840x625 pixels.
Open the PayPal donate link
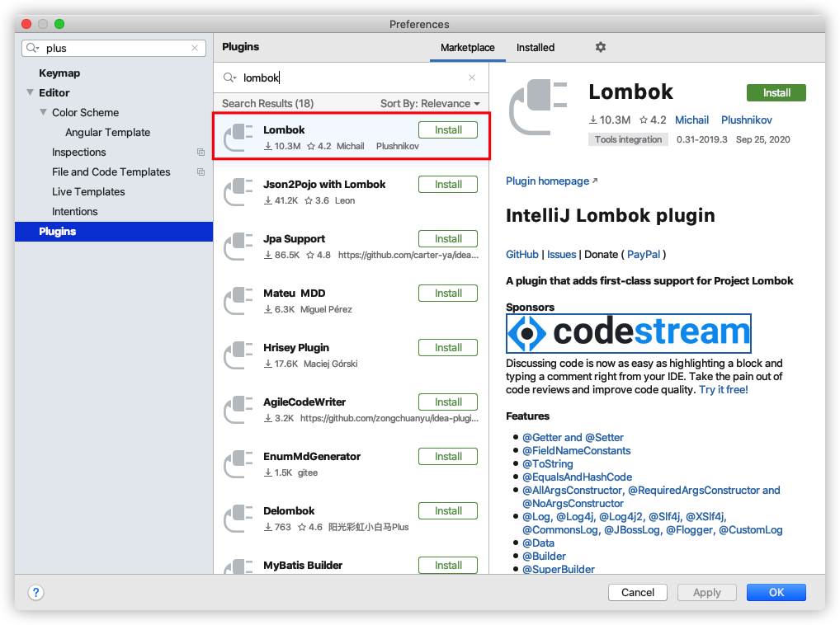(x=644, y=255)
